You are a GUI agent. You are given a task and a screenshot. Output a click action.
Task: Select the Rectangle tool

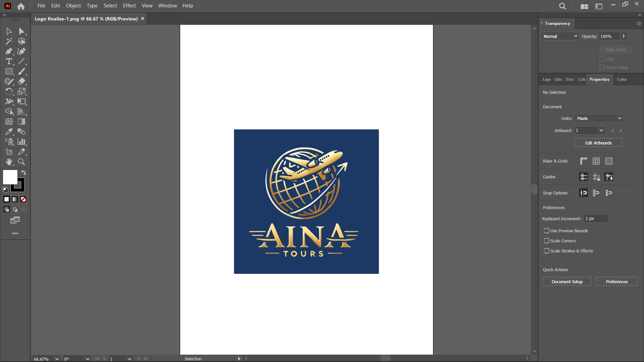pyautogui.click(x=9, y=71)
